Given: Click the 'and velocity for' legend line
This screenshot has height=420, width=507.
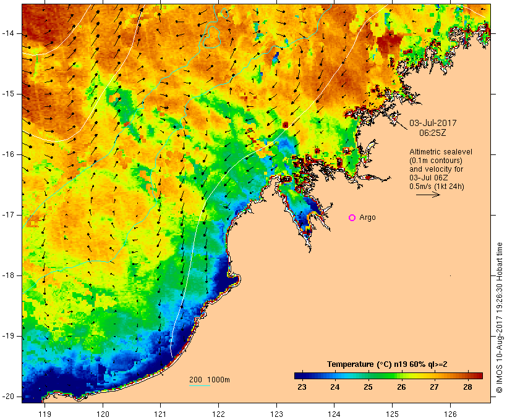Looking at the screenshot, I should pyautogui.click(x=436, y=169).
